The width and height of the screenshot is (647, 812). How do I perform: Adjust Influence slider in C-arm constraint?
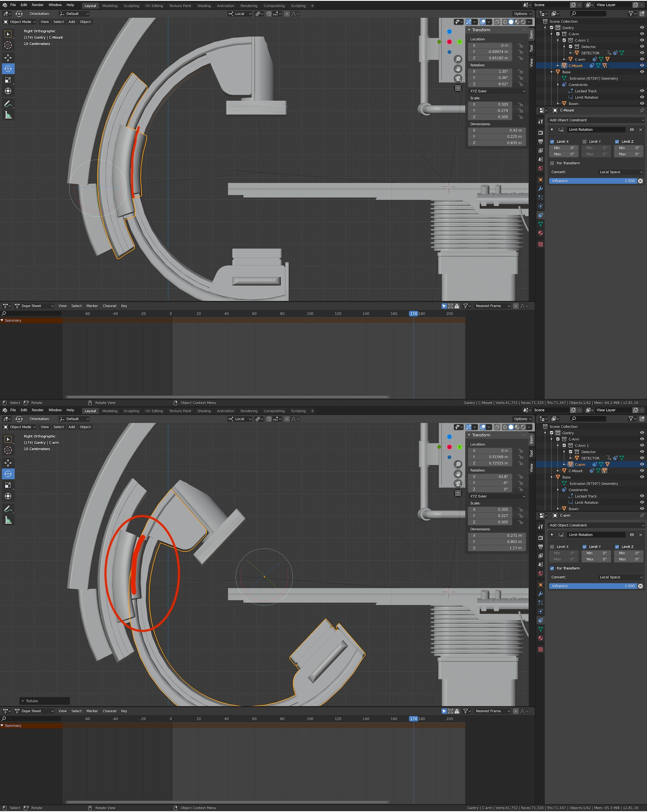[x=593, y=586]
